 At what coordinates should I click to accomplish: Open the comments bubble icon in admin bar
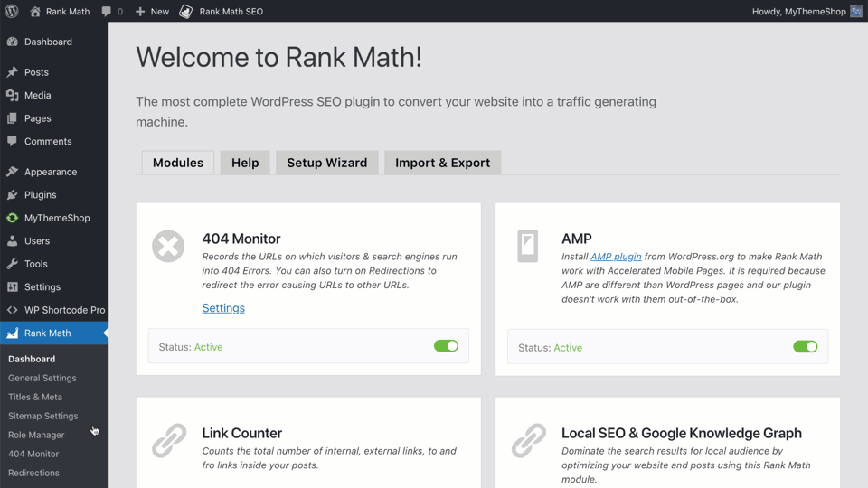click(x=108, y=12)
